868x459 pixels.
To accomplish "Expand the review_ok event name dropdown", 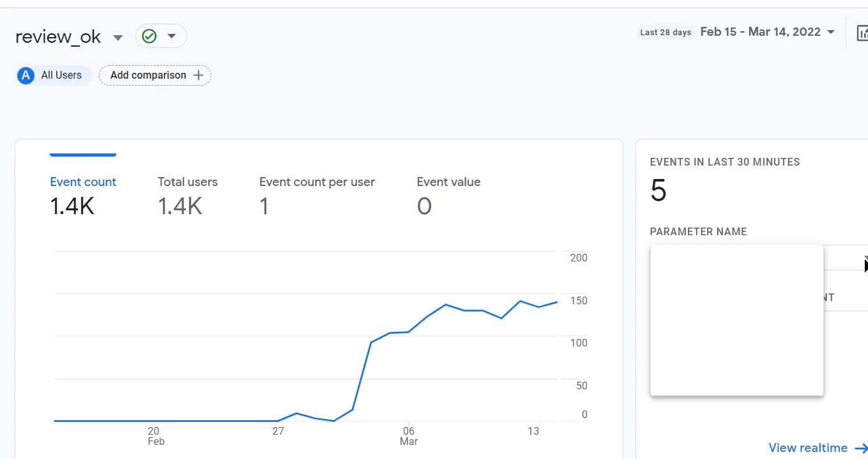I will [x=118, y=38].
